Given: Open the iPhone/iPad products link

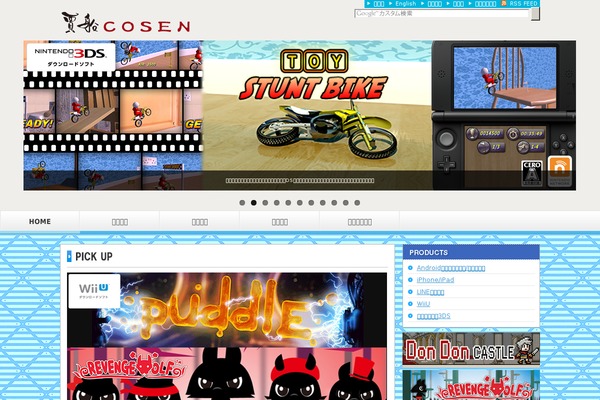Looking at the screenshot, I should [435, 280].
